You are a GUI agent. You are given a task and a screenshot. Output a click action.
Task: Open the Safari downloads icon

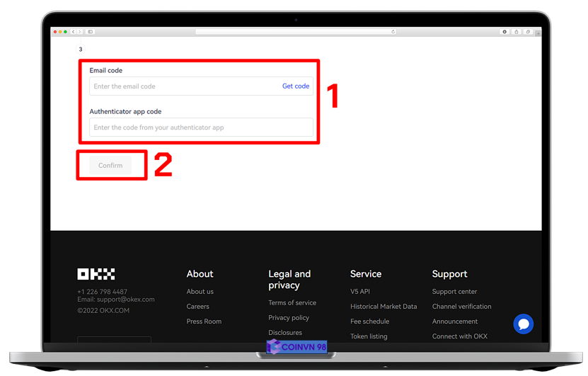click(x=505, y=32)
